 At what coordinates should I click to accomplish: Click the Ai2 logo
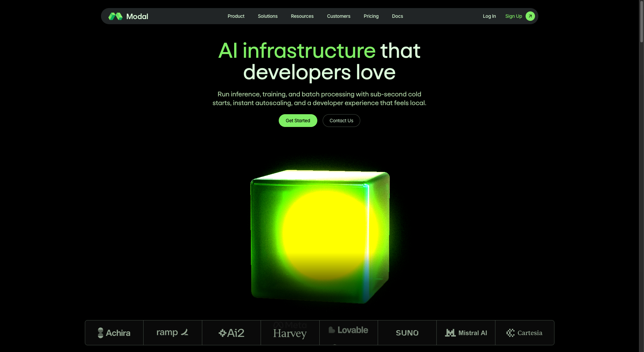coord(231,333)
